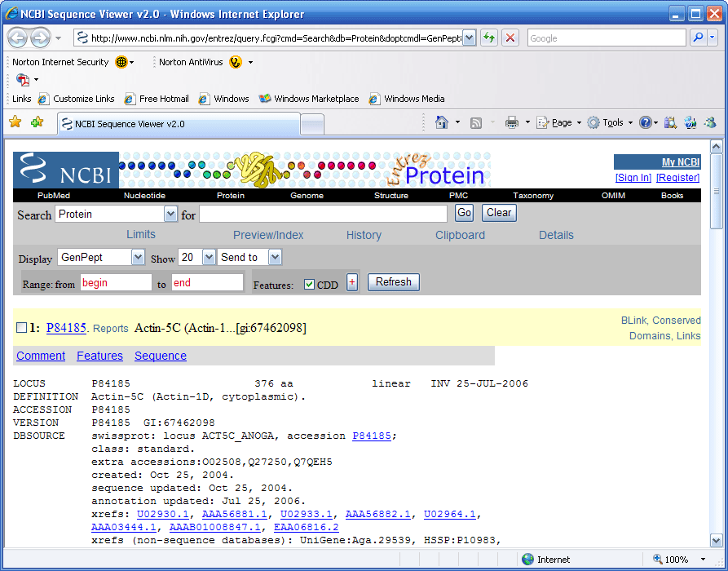Click the Go search button
Screen dimensions: 728x571
coord(465,213)
